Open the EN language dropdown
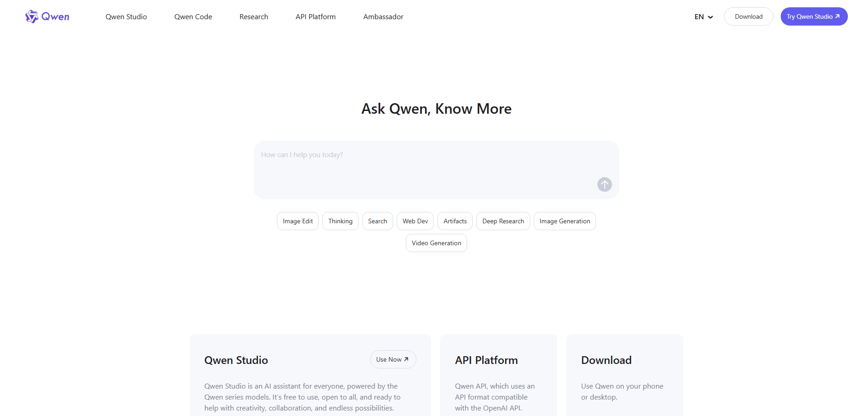Screen dimensions: 868x416 pos(703,17)
